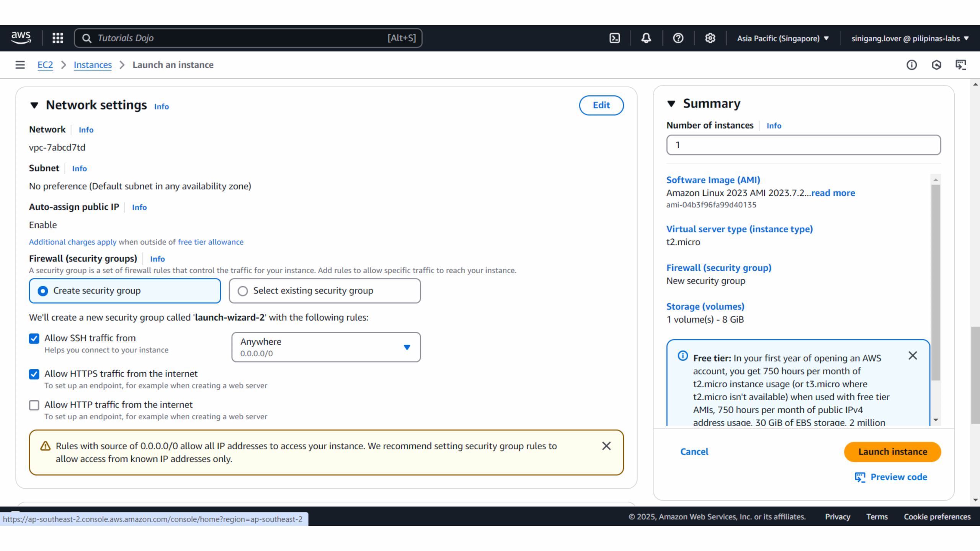Click Edit in Network settings

pyautogui.click(x=601, y=105)
